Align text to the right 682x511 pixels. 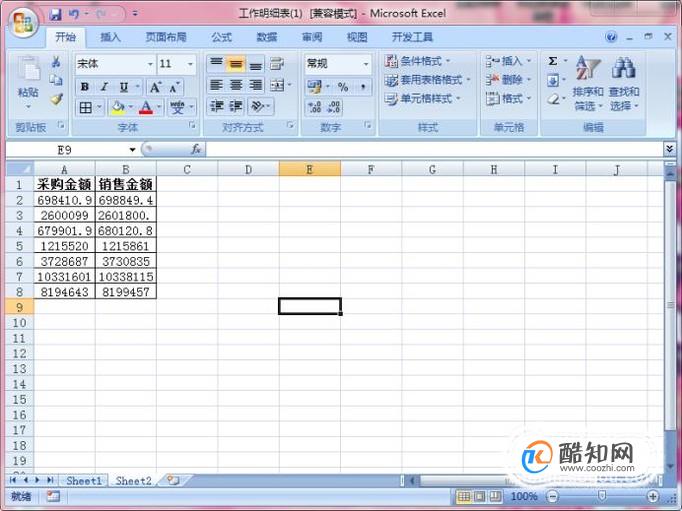[255, 85]
